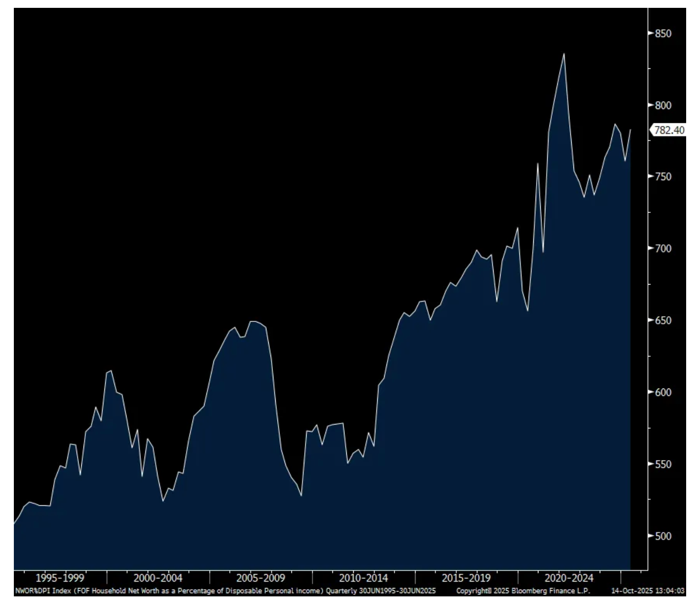
Task: Click the 782.40 last value tag
Action: 669,130
